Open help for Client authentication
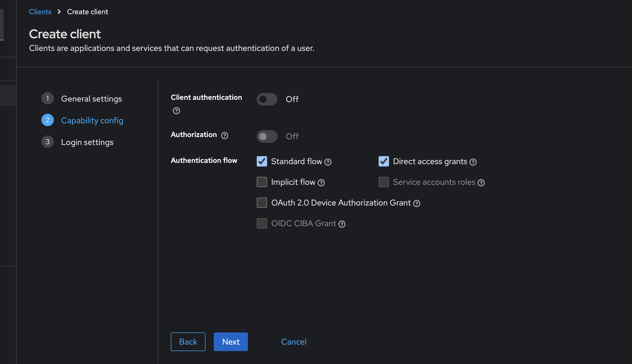The height and width of the screenshot is (364, 632). click(177, 111)
